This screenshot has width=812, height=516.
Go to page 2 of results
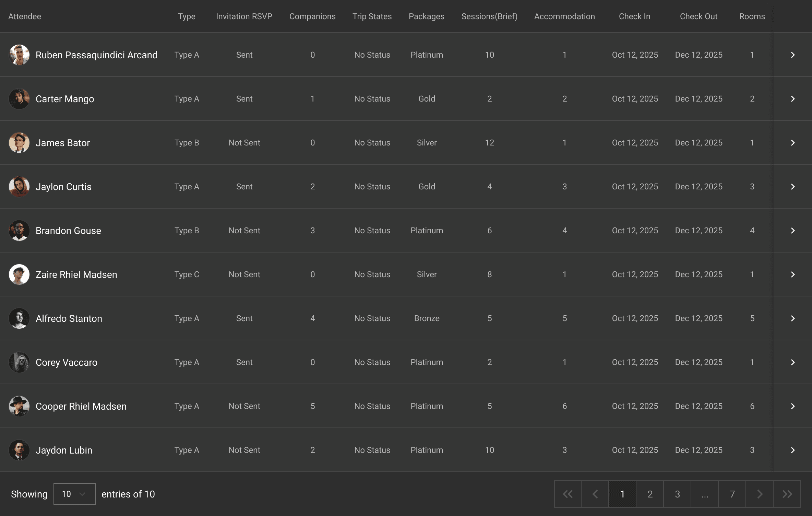(x=650, y=494)
